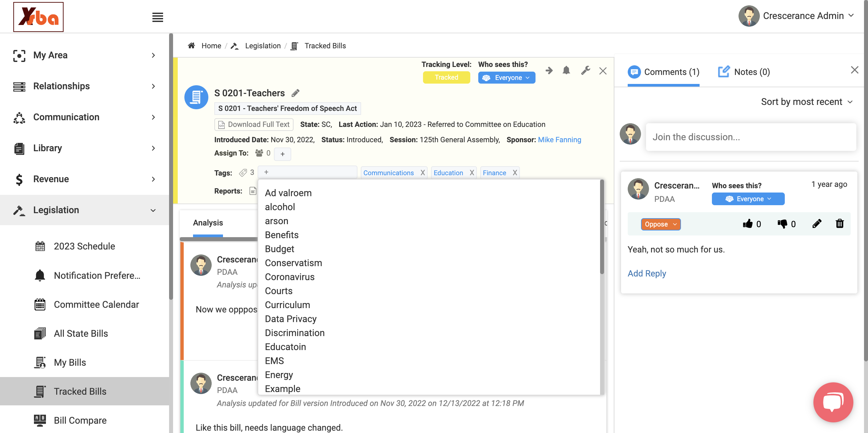Click the tag list scrollbar
The width and height of the screenshot is (868, 433).
tap(602, 227)
